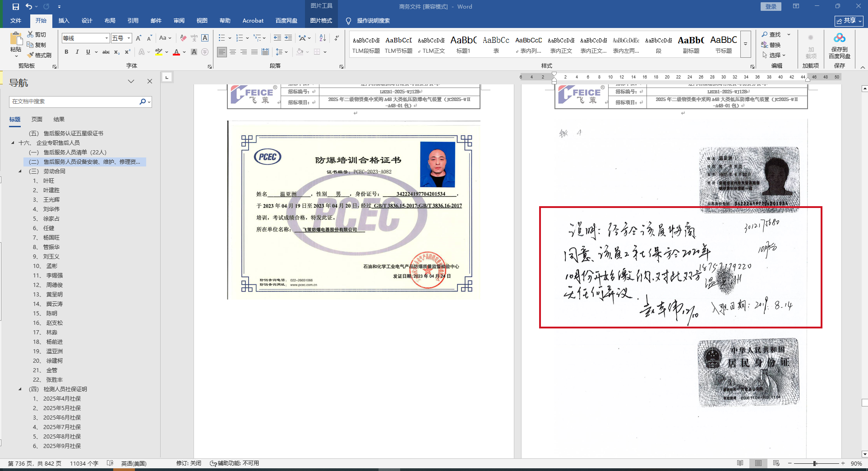
Task: Undo the last action
Action: click(29, 7)
